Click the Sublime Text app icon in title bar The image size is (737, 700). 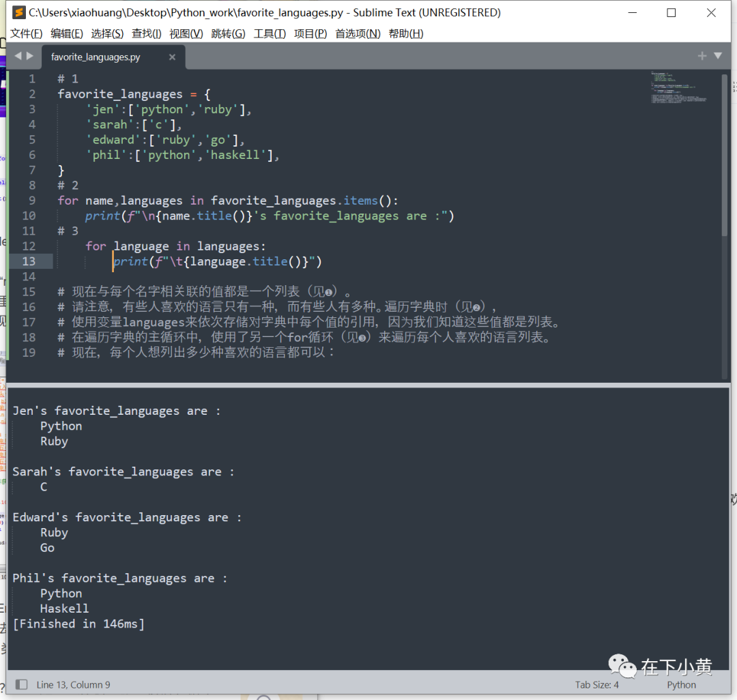coord(19,12)
